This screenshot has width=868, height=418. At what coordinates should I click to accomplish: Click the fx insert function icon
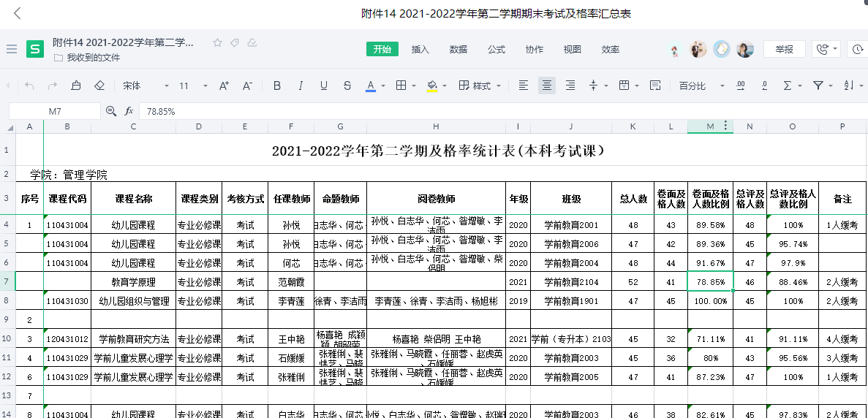pos(129,111)
